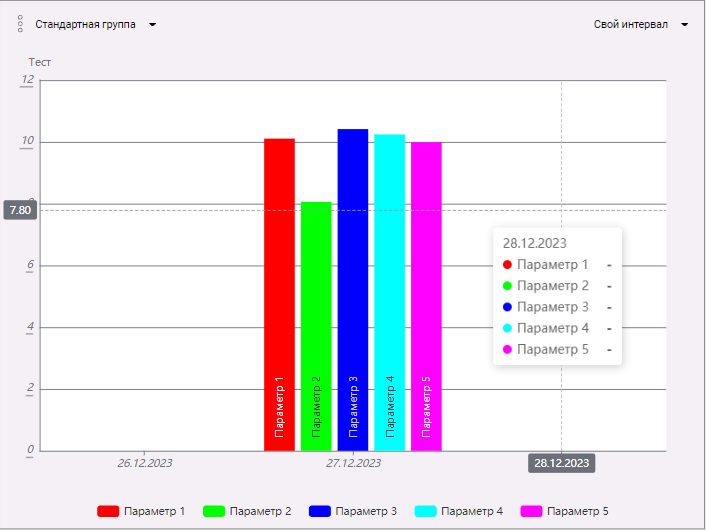Click the 26.12.2023 axis date label
The width and height of the screenshot is (706, 530).
click(x=145, y=463)
